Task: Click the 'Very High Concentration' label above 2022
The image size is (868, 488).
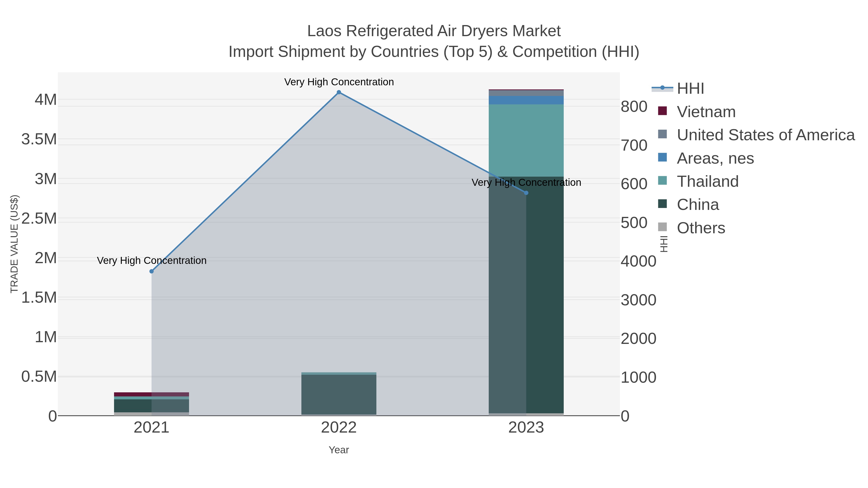Action: coord(339,82)
